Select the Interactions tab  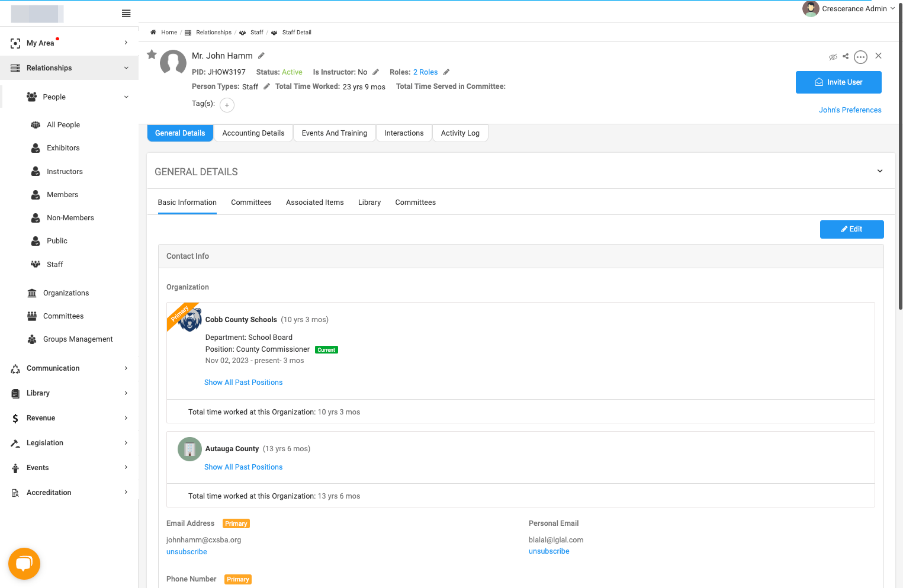404,133
